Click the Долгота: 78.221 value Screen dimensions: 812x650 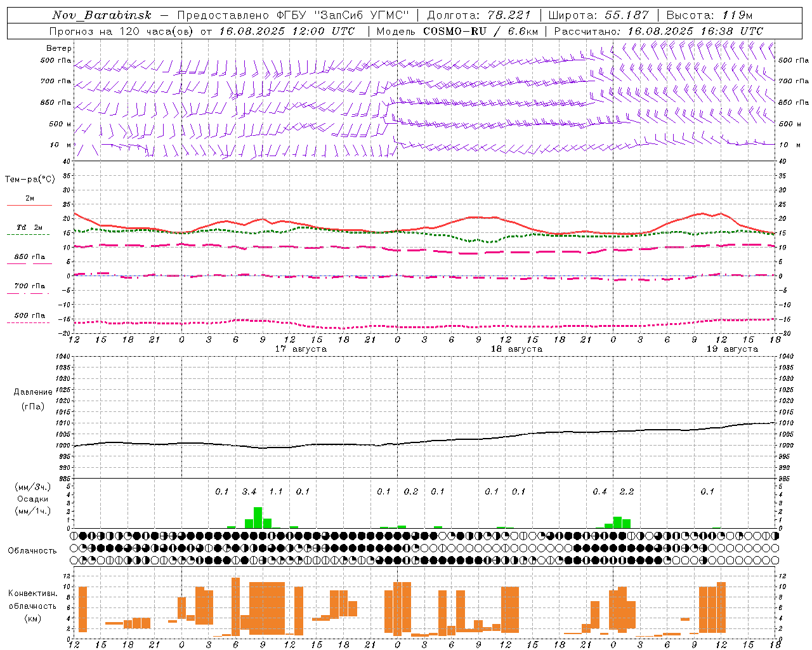point(479,15)
